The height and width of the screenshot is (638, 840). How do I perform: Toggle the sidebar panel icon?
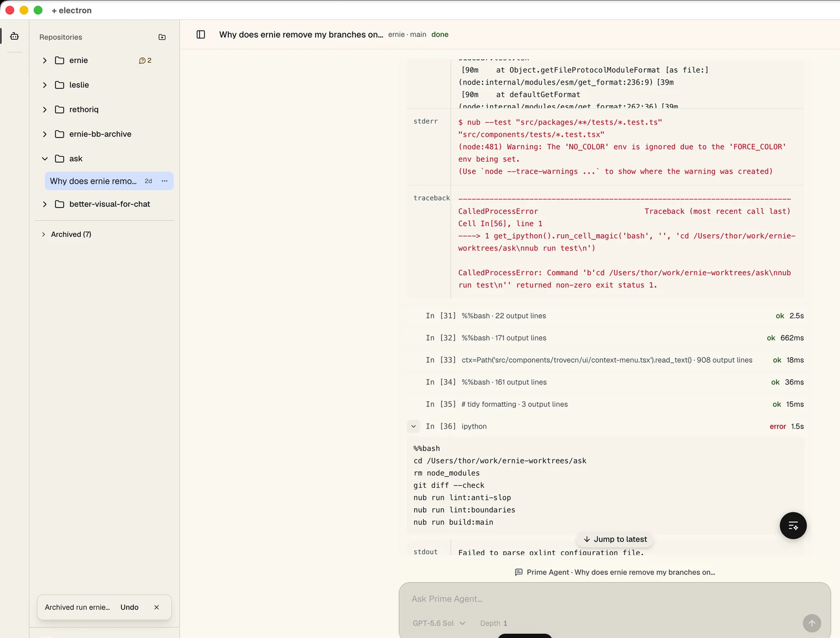click(x=201, y=35)
